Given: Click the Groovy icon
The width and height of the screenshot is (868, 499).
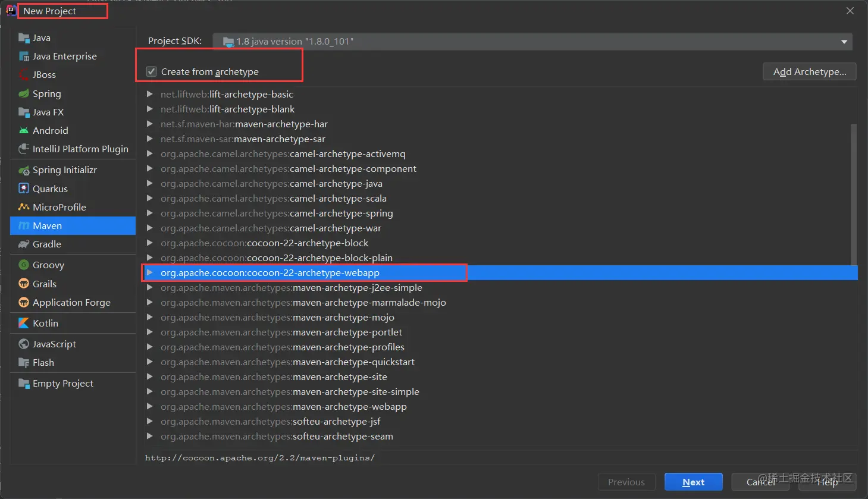Looking at the screenshot, I should pos(24,265).
